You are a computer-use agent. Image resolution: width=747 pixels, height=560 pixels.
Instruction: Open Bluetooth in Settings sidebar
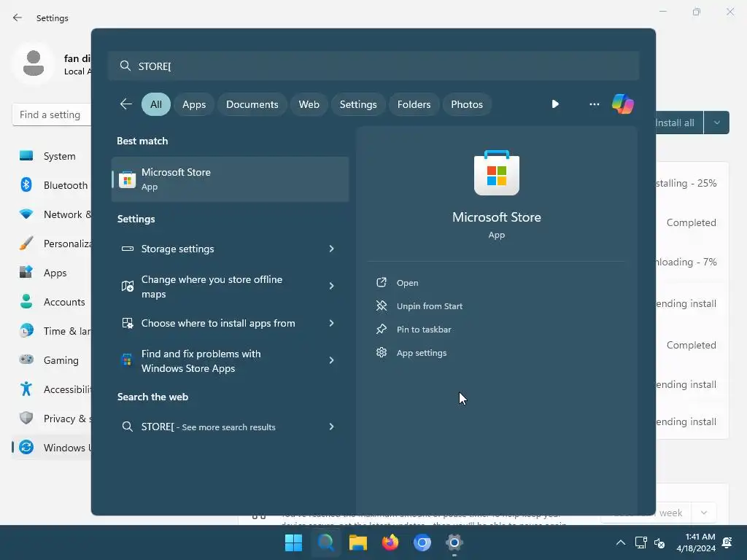click(53, 185)
